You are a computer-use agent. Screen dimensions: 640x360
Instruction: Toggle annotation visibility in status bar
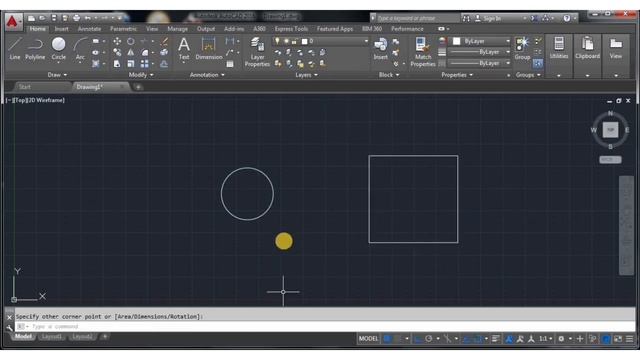pyautogui.click(x=509, y=339)
